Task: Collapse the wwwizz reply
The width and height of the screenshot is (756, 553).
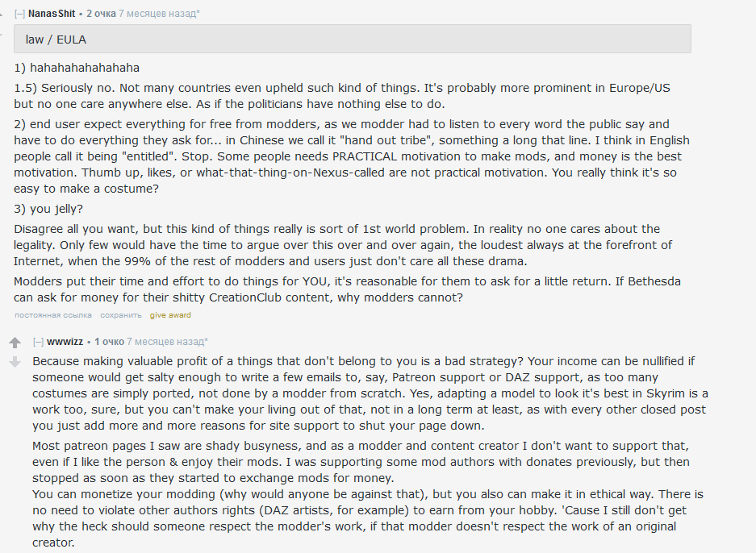Action: coord(38,342)
